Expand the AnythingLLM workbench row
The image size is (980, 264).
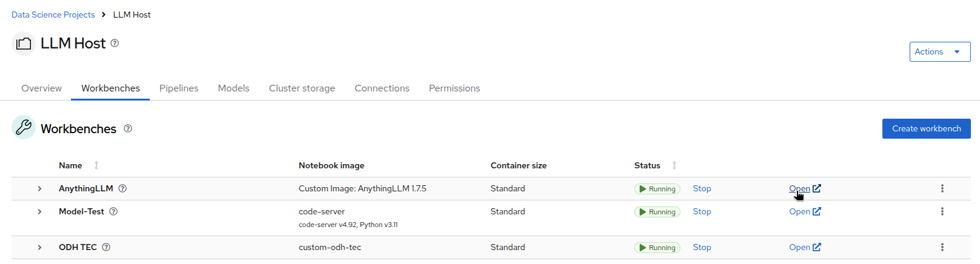[39, 188]
